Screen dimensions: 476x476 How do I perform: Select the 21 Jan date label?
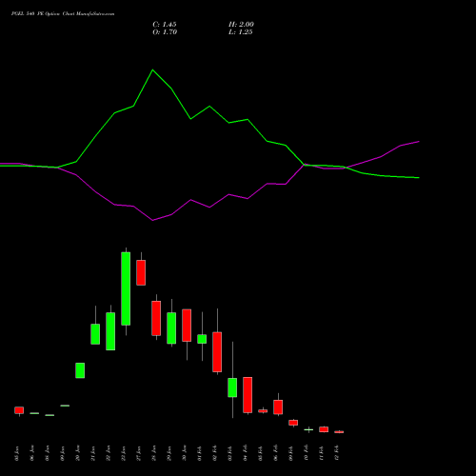tap(93, 453)
